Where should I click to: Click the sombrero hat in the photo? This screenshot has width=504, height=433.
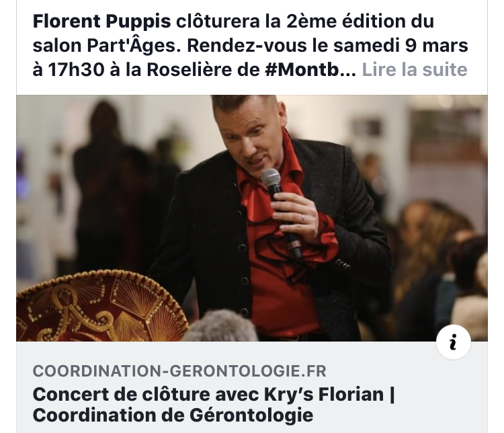[x=102, y=307]
